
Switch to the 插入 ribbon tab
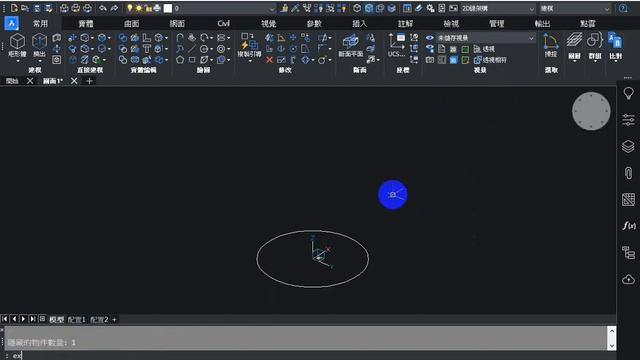(x=360, y=24)
